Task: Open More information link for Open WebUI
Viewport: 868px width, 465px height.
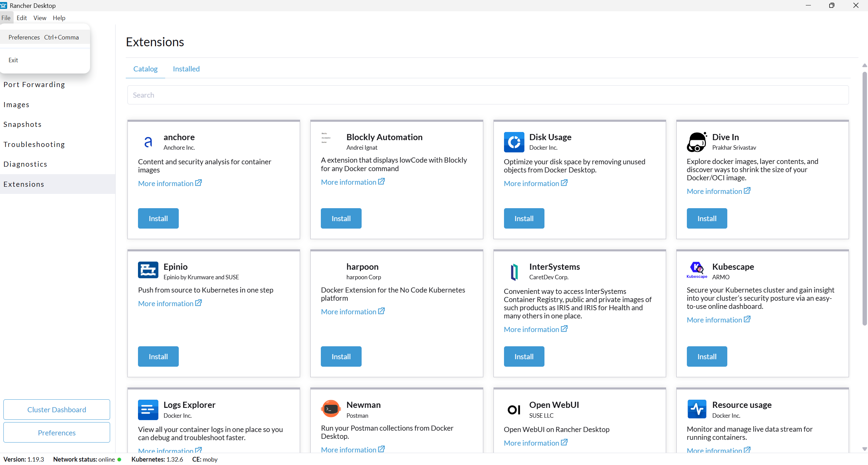Action: [536, 443]
